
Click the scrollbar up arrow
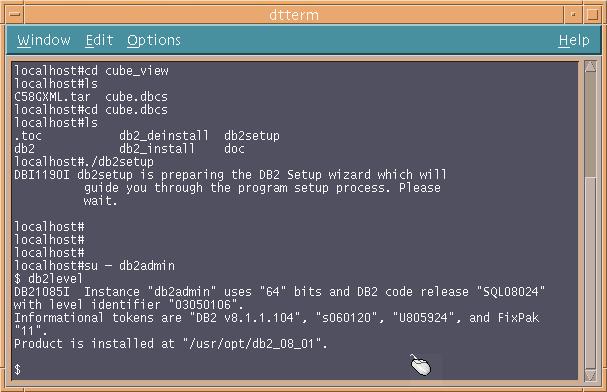590,67
